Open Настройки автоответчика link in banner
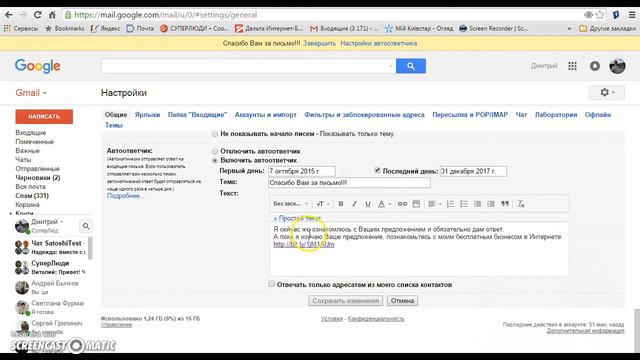The width and height of the screenshot is (640, 360). [379, 43]
